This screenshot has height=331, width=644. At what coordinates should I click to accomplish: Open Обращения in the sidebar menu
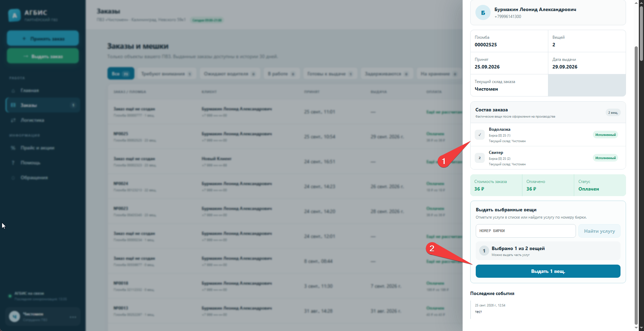coord(43,177)
